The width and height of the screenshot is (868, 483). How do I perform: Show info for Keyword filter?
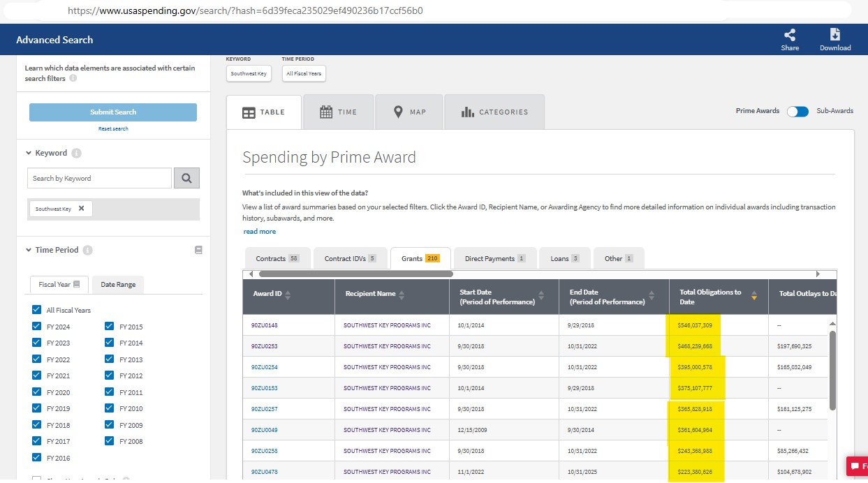pyautogui.click(x=76, y=153)
